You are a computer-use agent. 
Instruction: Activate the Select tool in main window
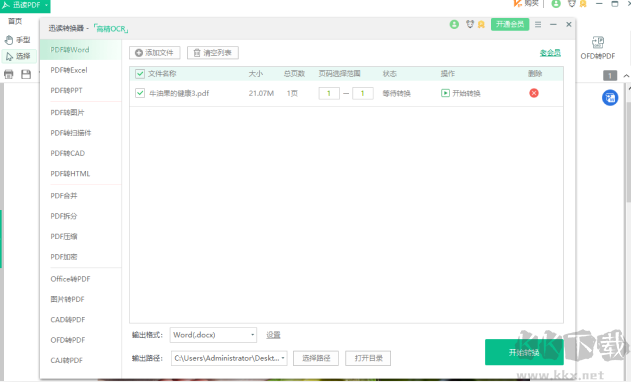[x=18, y=56]
